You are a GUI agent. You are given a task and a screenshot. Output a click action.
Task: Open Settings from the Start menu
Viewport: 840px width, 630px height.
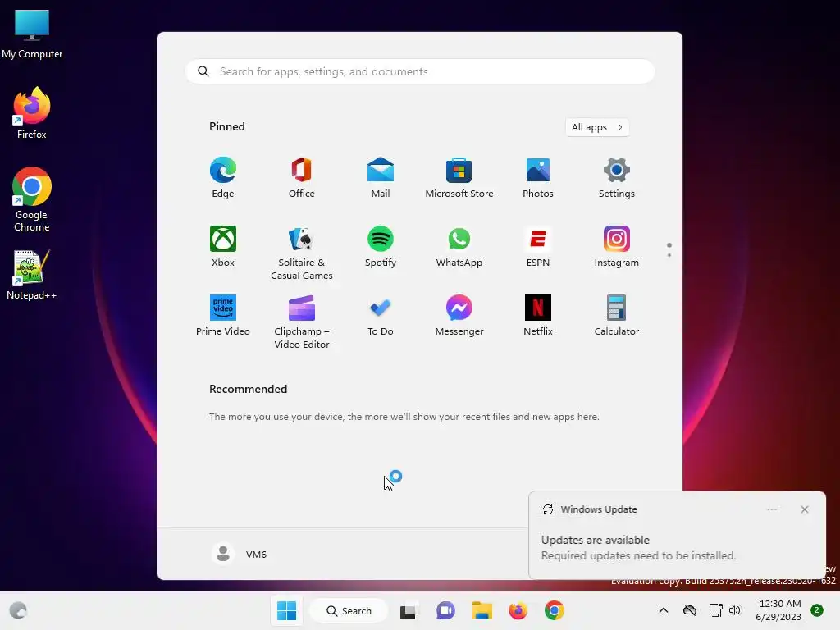(617, 178)
